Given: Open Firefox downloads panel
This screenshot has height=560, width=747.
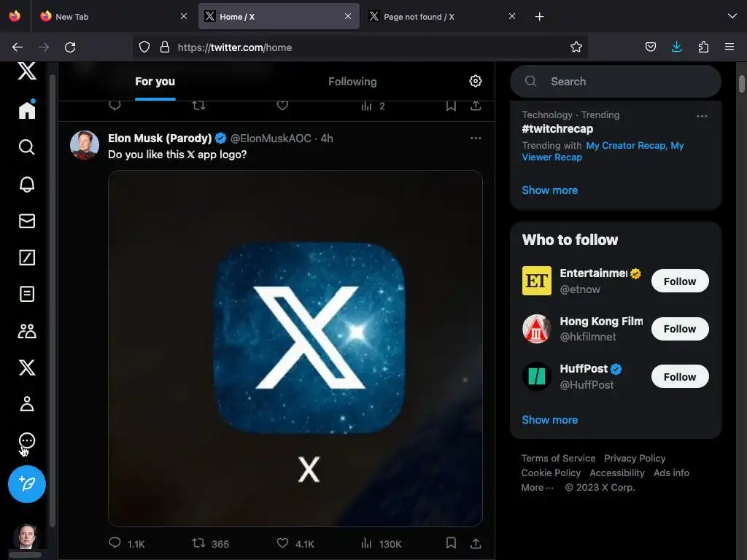Looking at the screenshot, I should coord(676,47).
